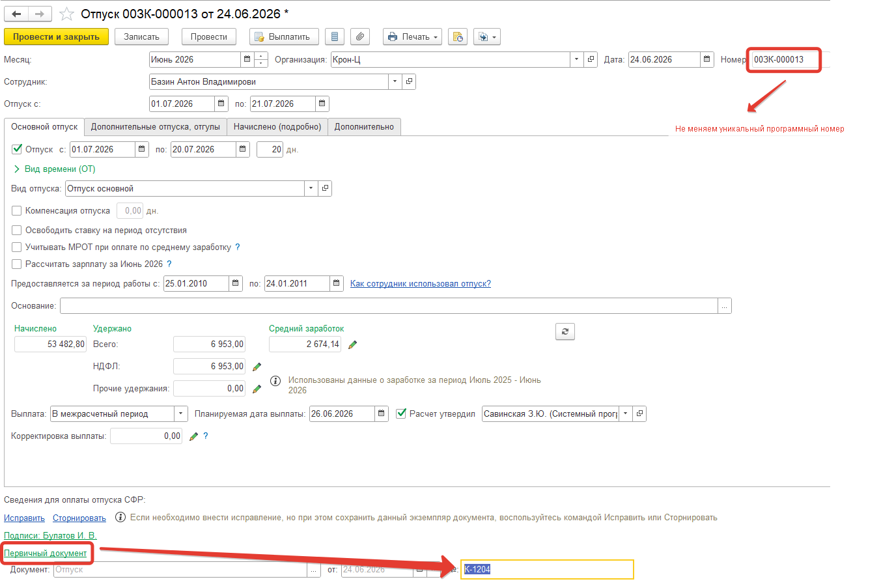Open Дополнительные отпуска, отгулы tab
The height and width of the screenshot is (588, 881).
click(156, 127)
